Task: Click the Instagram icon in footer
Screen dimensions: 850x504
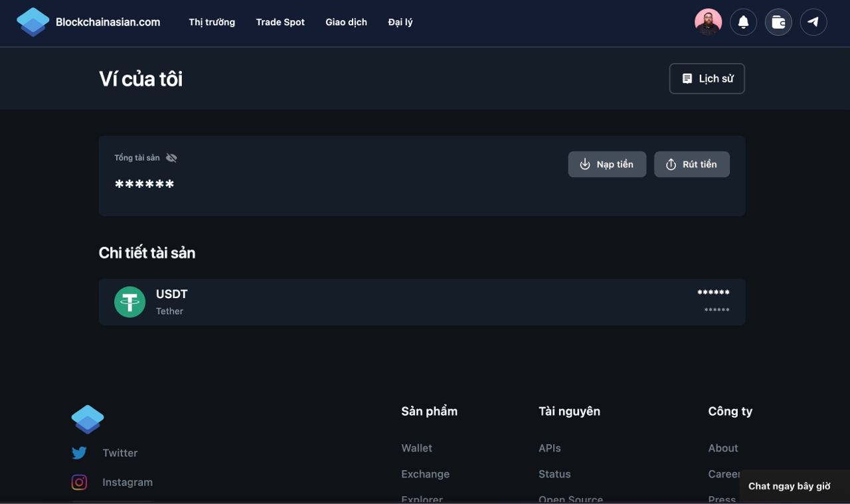Action: (x=79, y=482)
